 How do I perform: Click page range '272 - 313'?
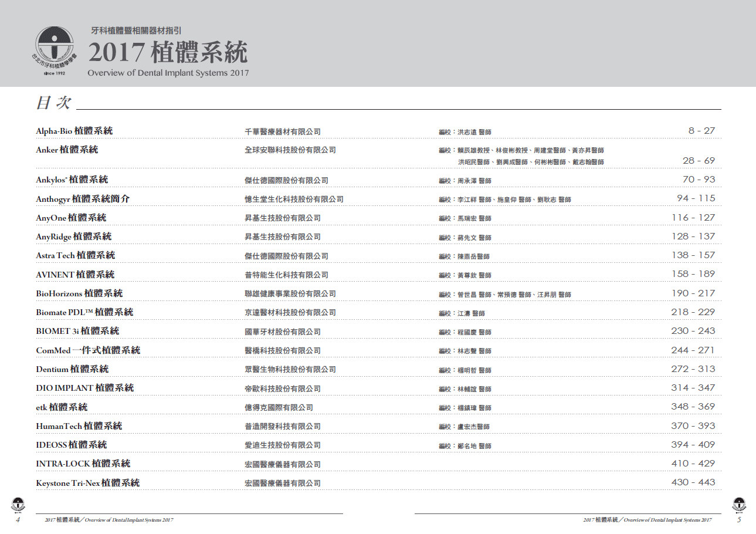point(693,369)
